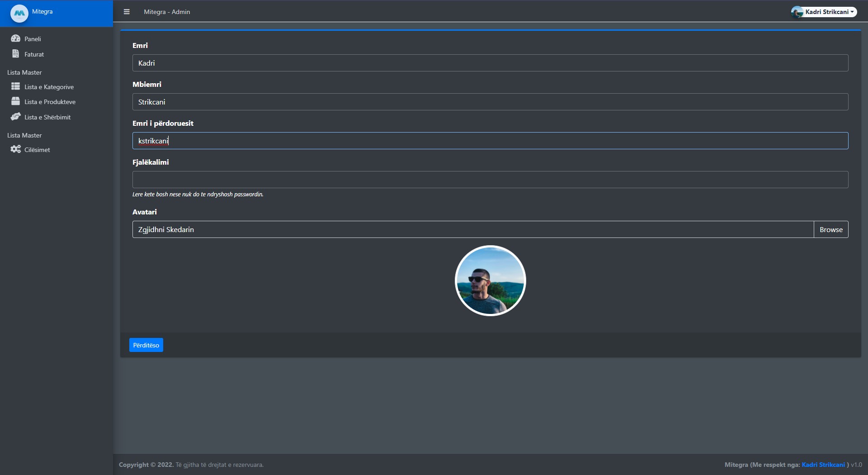This screenshot has height=475, width=868.
Task: Click small user avatar in top bar
Action: pyautogui.click(x=797, y=12)
